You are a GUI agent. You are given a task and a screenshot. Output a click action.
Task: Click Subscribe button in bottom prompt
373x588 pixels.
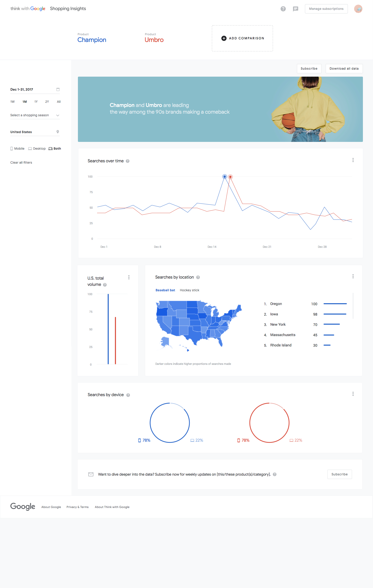click(340, 474)
